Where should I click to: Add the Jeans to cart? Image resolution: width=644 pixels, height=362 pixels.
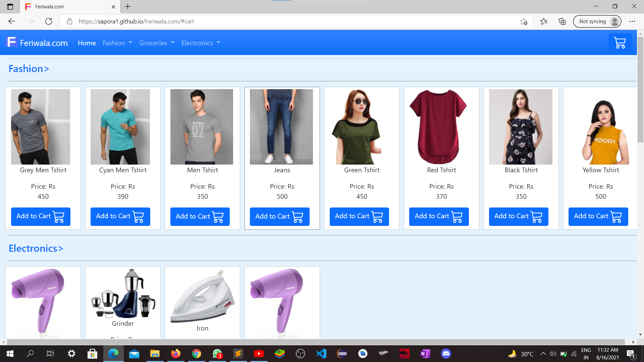279,217
